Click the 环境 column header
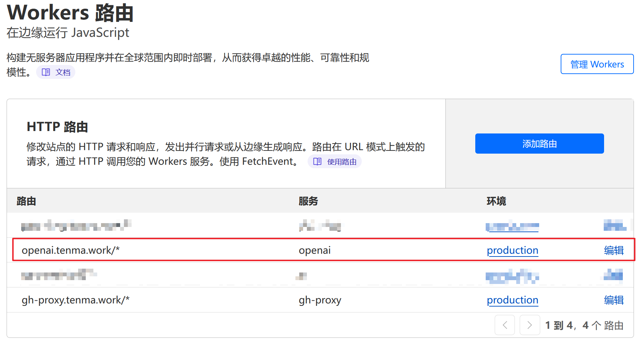 496,201
